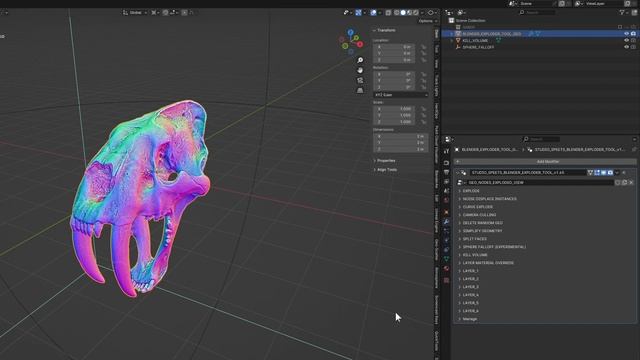The height and width of the screenshot is (360, 640).
Task: Toggle render camera for KILL_VOLUME
Action: (633, 40)
